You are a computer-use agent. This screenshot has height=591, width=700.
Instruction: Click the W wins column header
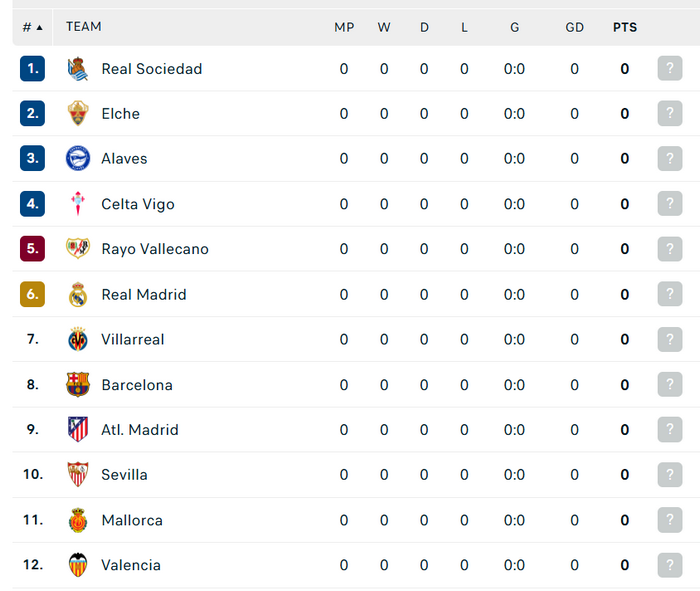click(x=384, y=28)
